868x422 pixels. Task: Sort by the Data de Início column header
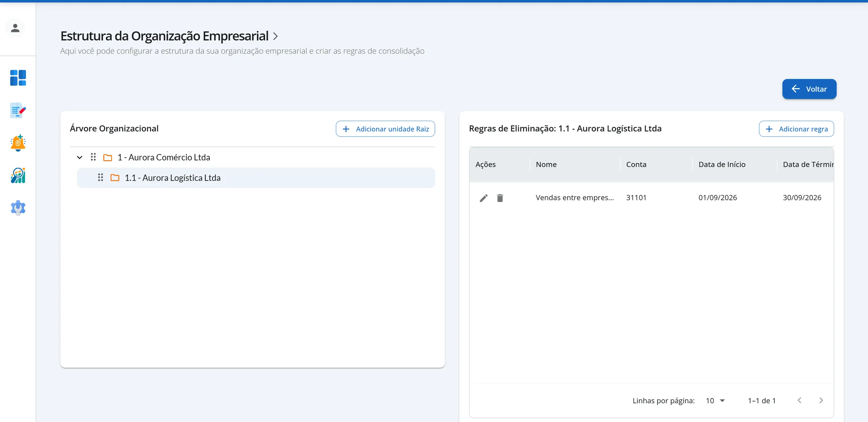pos(722,165)
